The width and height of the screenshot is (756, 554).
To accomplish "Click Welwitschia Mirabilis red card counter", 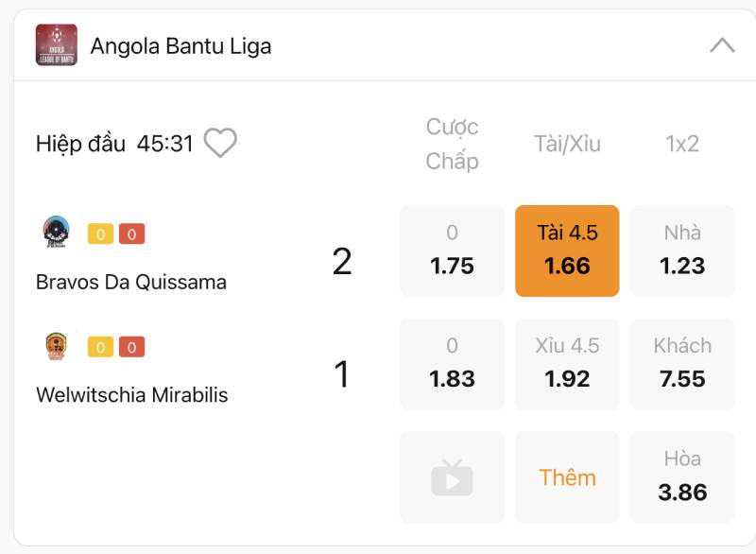I will pyautogui.click(x=131, y=348).
